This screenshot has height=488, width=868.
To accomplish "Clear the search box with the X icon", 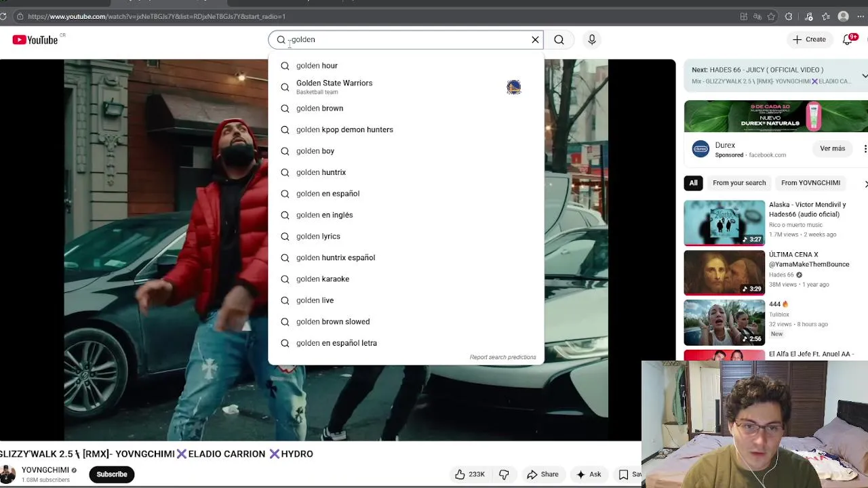I will (x=535, y=39).
